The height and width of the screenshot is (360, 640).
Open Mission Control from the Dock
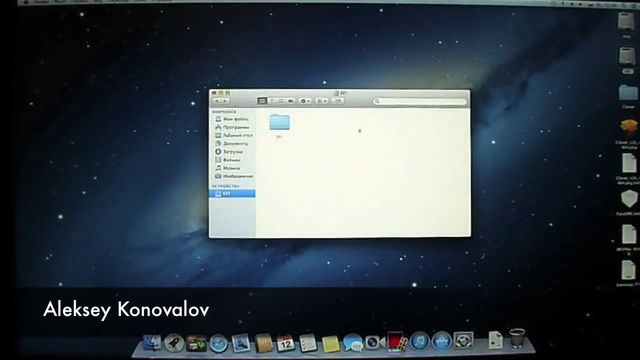(x=196, y=343)
